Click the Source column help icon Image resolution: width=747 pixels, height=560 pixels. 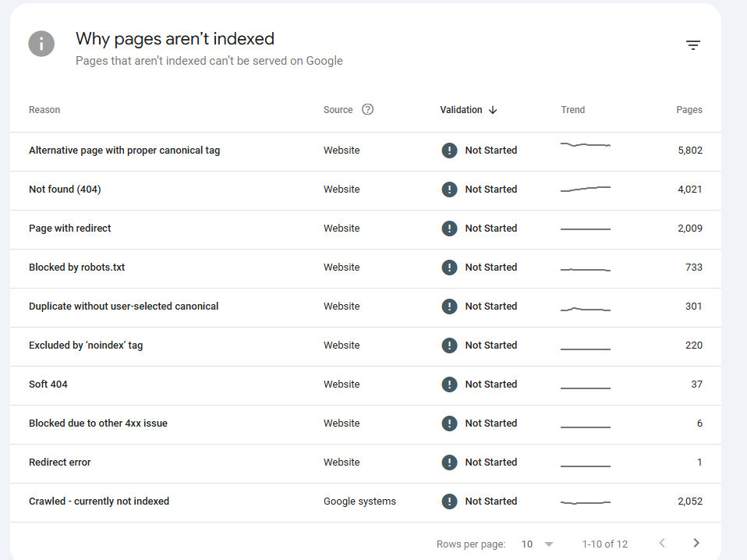click(367, 110)
